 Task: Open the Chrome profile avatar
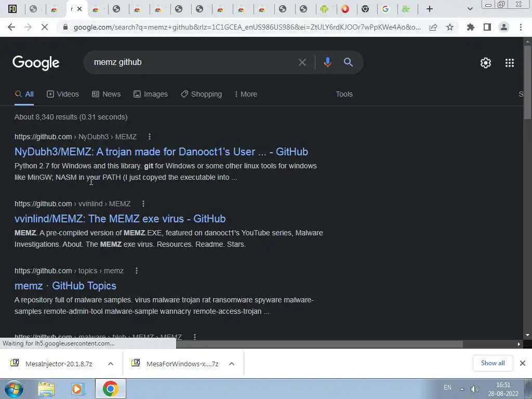pyautogui.click(x=504, y=27)
